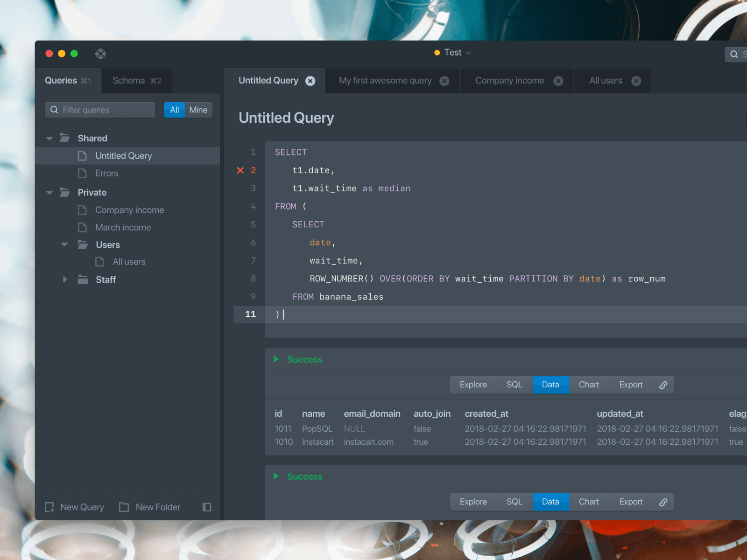Click the New Query icon button
The width and height of the screenshot is (747, 560).
coord(49,507)
